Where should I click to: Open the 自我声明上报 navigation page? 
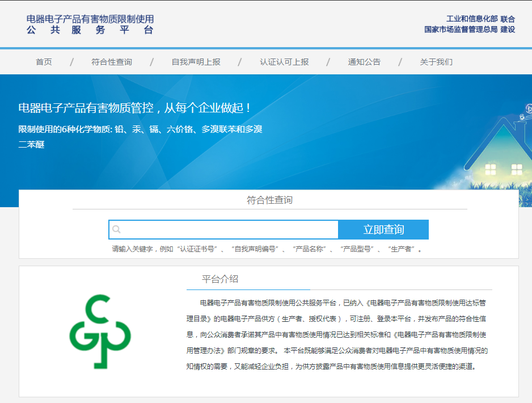point(196,62)
